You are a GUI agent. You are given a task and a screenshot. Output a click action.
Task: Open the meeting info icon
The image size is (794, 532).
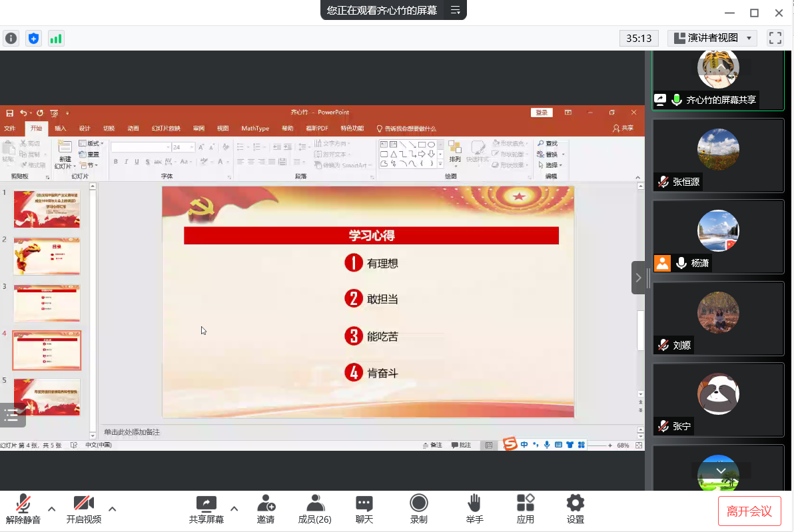coord(11,39)
